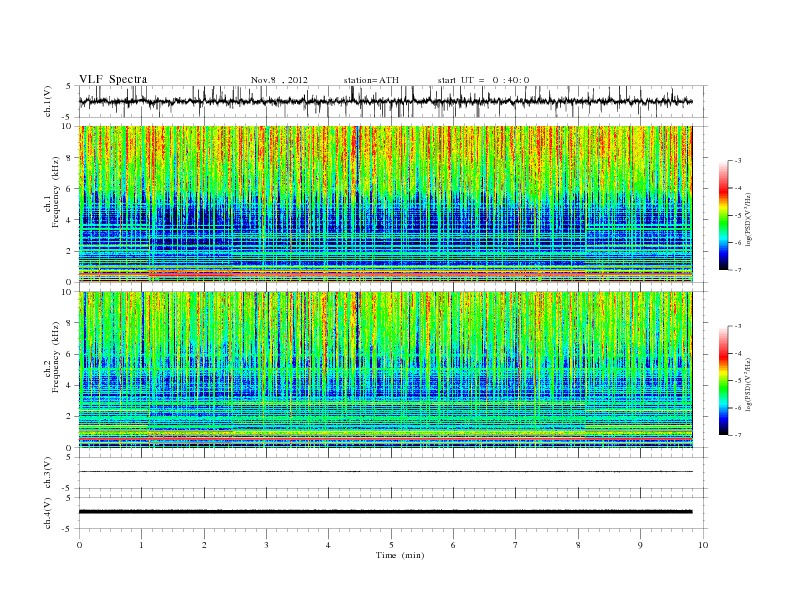Screen dimensions: 792x612
Task: Click the ch.1 spectrogram plot
Action: [x=385, y=204]
